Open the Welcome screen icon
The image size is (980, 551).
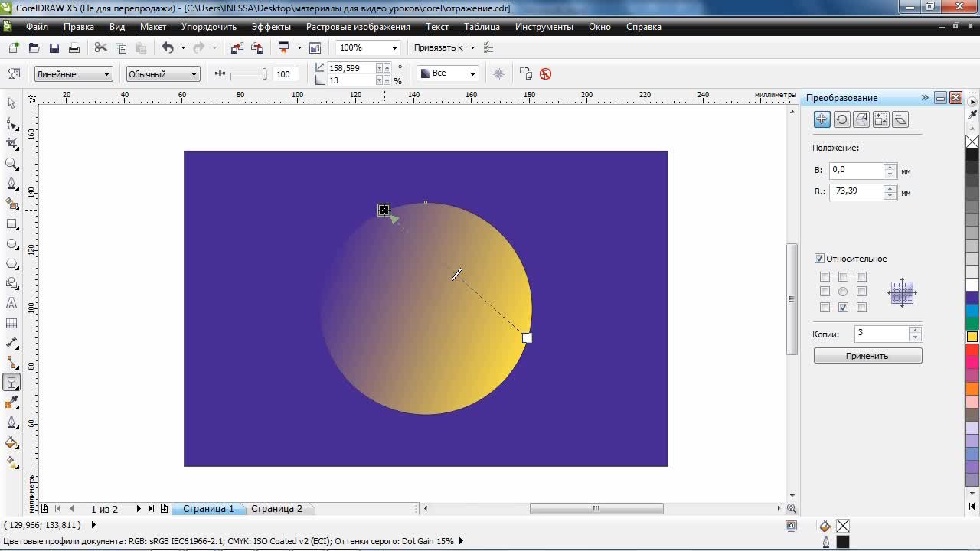(x=315, y=47)
